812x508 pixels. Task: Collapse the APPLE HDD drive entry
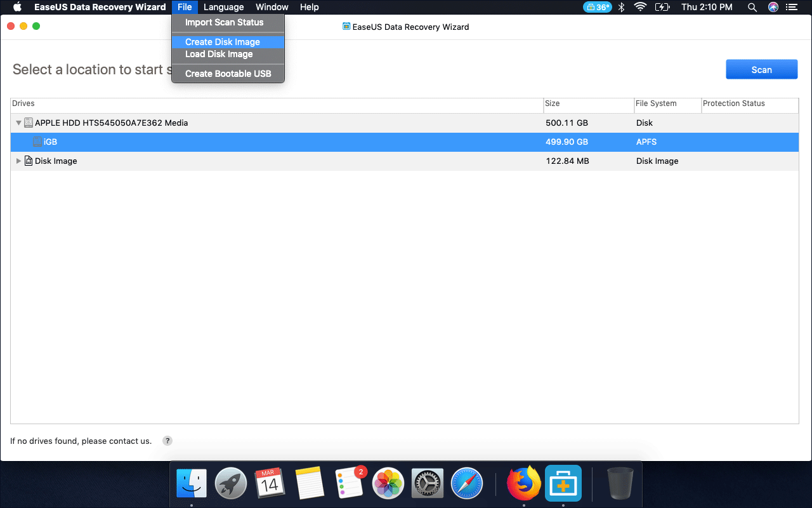[18, 123]
